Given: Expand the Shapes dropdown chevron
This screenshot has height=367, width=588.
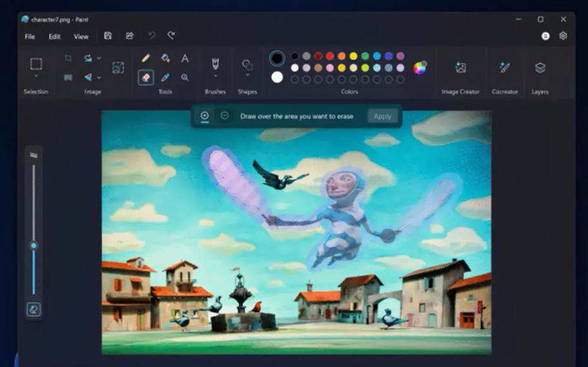Looking at the screenshot, I should 248,75.
